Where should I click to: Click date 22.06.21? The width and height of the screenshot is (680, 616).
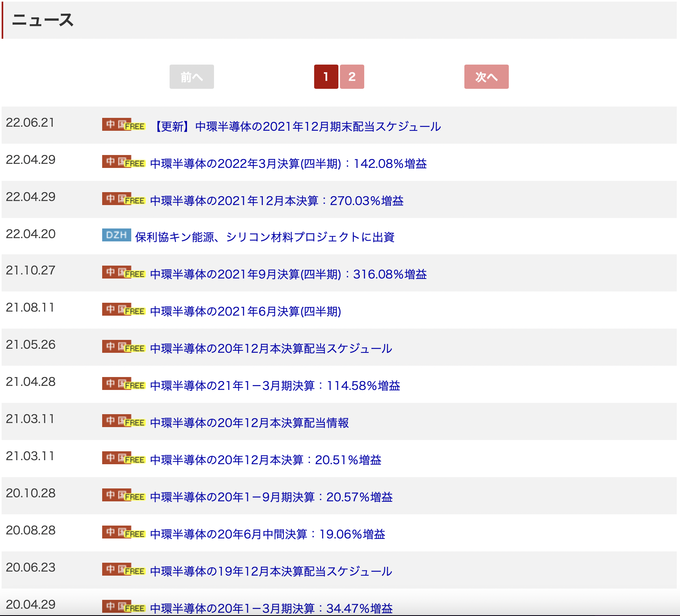(30, 123)
